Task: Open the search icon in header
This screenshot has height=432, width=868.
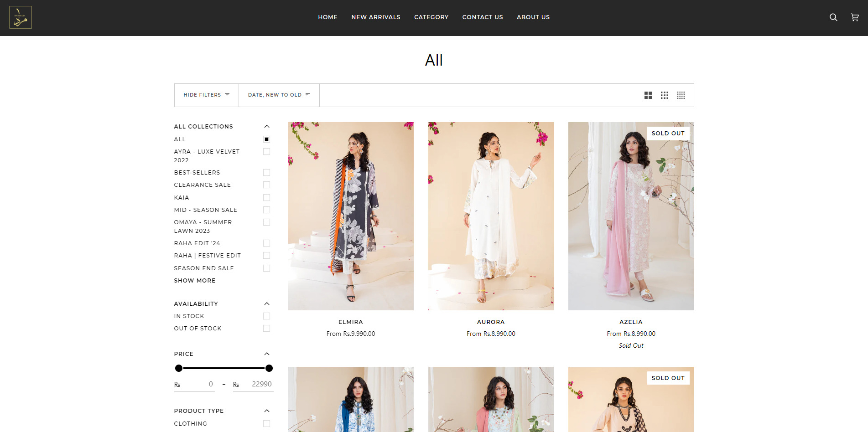Action: (833, 17)
